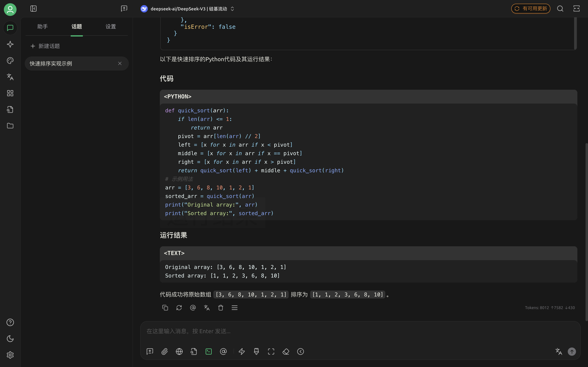Viewport: 588px width, 367px height.
Task: Click the attach file paperclip icon
Action: (x=165, y=352)
